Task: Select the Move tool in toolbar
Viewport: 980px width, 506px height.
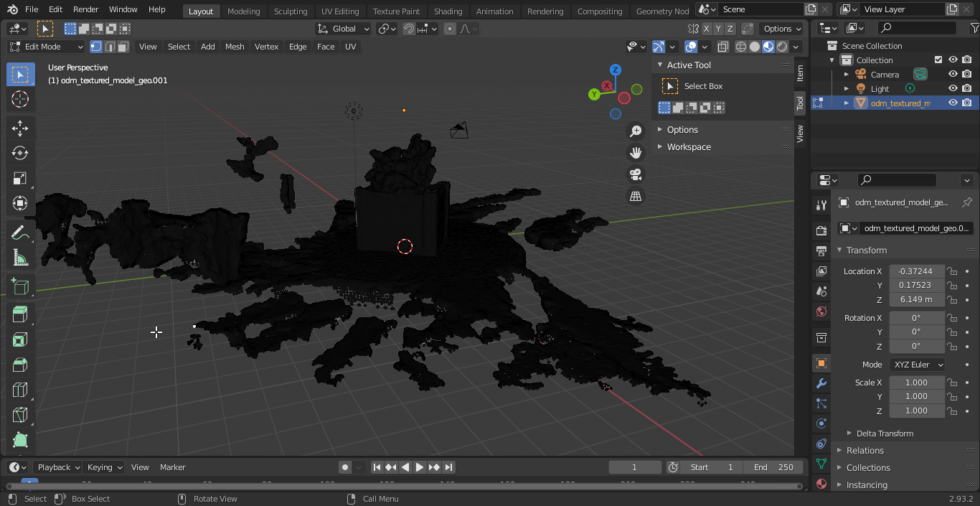Action: click(20, 128)
